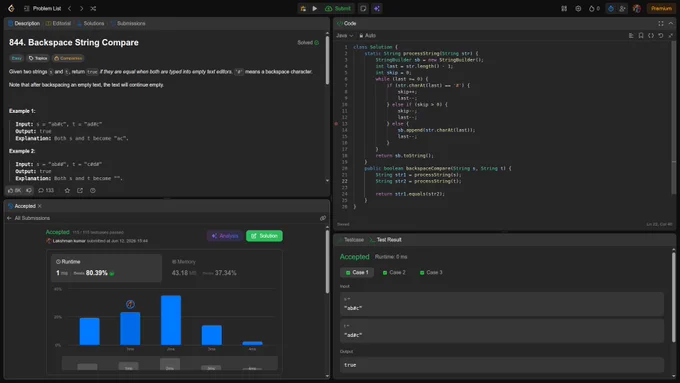Screen dimensions: 680x383
Task: Switch to the Solutions tab
Action: [90, 23]
